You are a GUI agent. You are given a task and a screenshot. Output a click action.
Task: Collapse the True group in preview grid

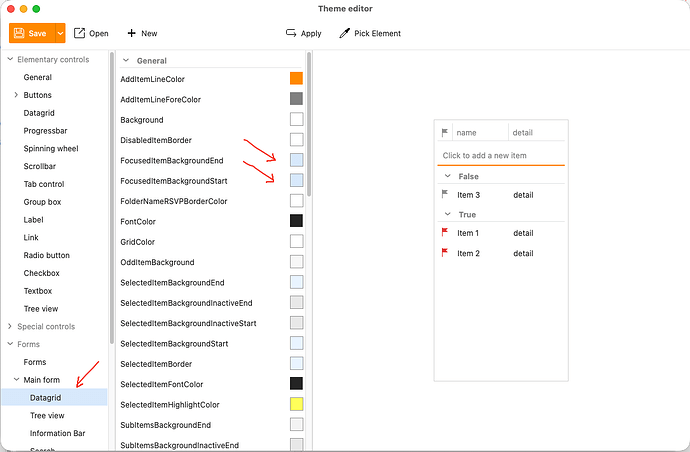tap(448, 214)
